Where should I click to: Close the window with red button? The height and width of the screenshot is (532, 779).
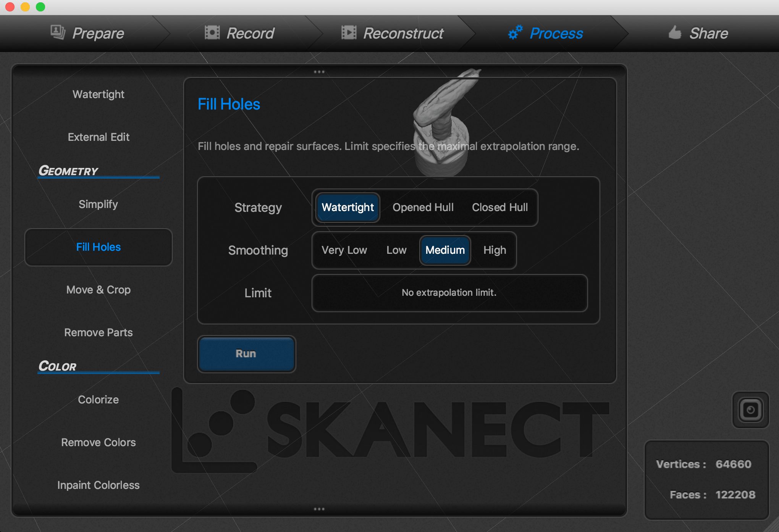coord(10,7)
